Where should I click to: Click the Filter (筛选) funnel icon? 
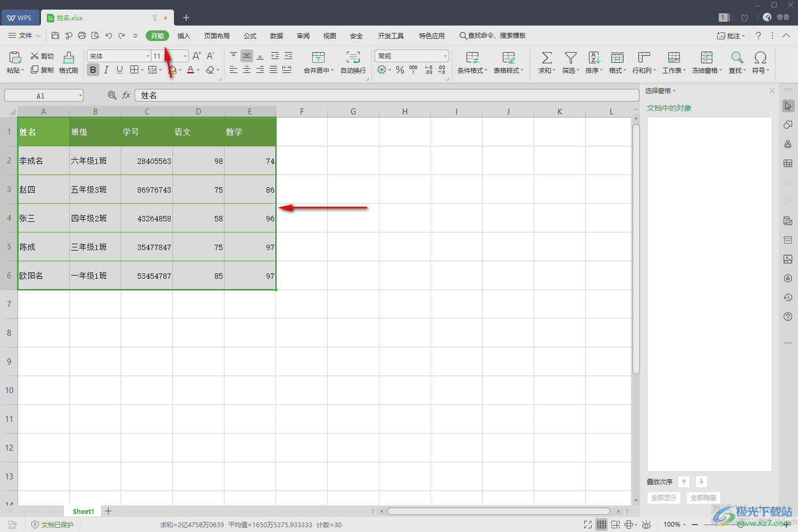click(x=570, y=57)
